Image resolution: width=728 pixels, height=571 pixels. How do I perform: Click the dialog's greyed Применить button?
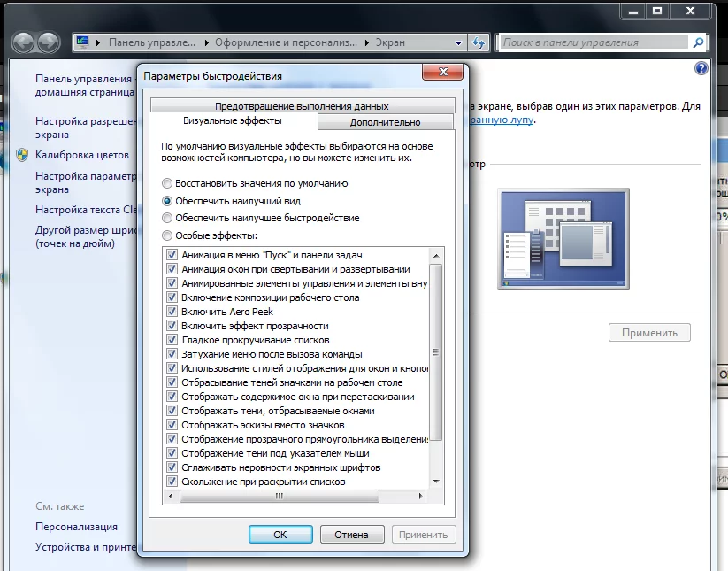click(424, 535)
